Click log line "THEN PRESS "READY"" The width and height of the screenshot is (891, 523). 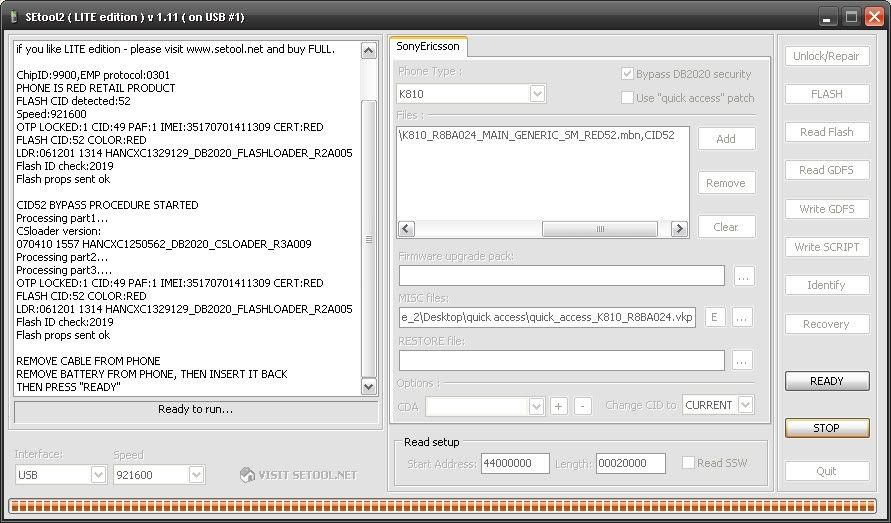68,387
